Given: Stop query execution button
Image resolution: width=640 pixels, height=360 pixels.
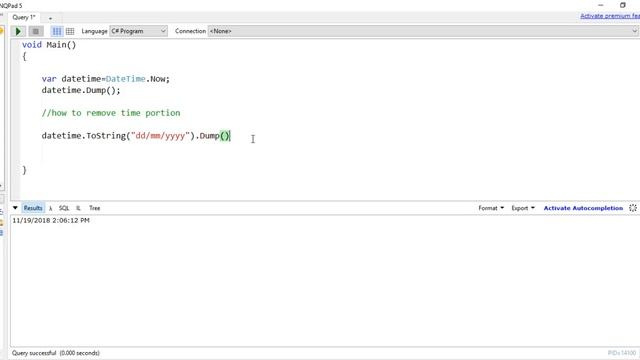Looking at the screenshot, I should [x=36, y=31].
